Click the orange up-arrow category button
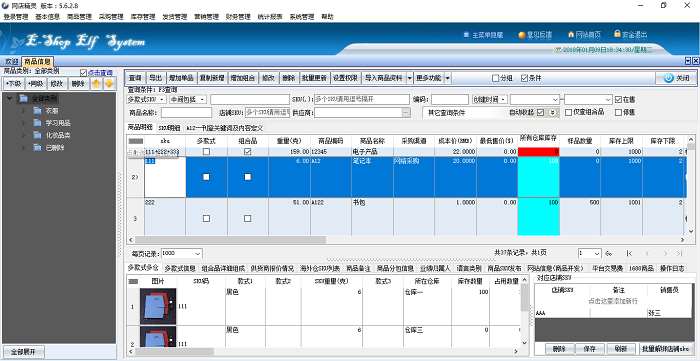Viewport: 700px width, 361px height. (96, 83)
